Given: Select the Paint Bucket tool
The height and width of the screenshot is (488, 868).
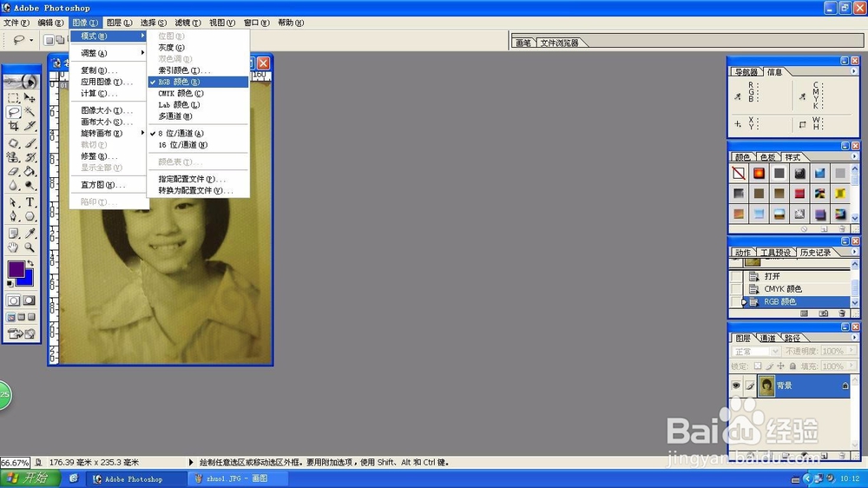Looking at the screenshot, I should 30,172.
